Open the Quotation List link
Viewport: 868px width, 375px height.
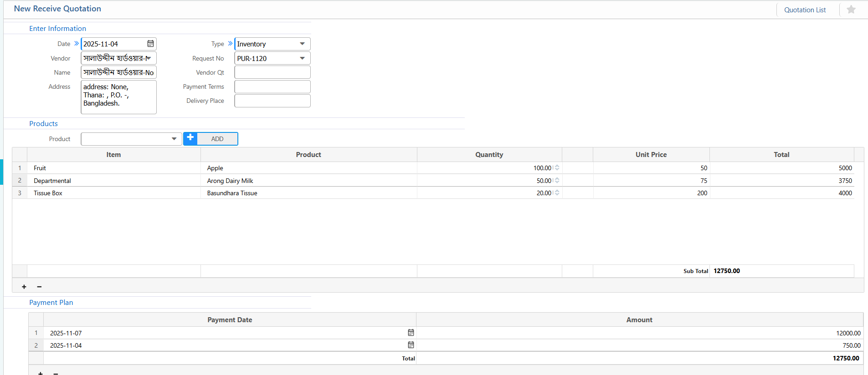pos(805,10)
